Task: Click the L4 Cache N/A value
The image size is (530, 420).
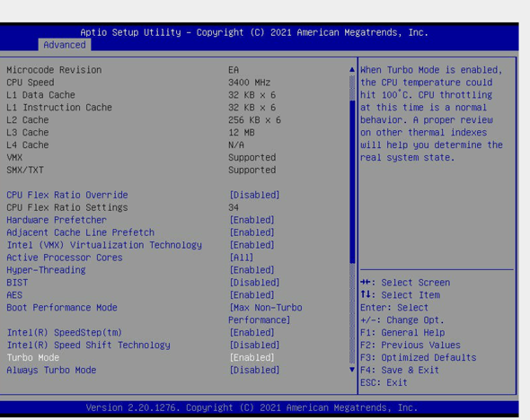Action: coord(236,144)
